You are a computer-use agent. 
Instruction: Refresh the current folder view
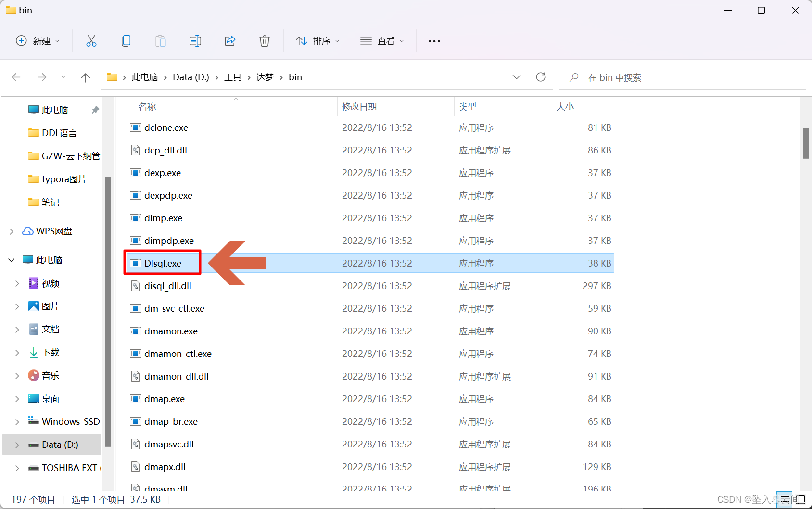(x=541, y=77)
